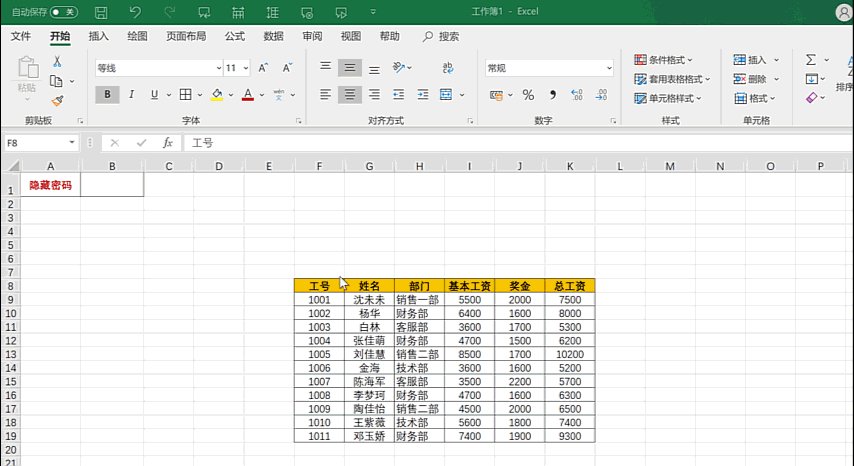Increase indent icon
The height and width of the screenshot is (466, 854).
pos(423,95)
